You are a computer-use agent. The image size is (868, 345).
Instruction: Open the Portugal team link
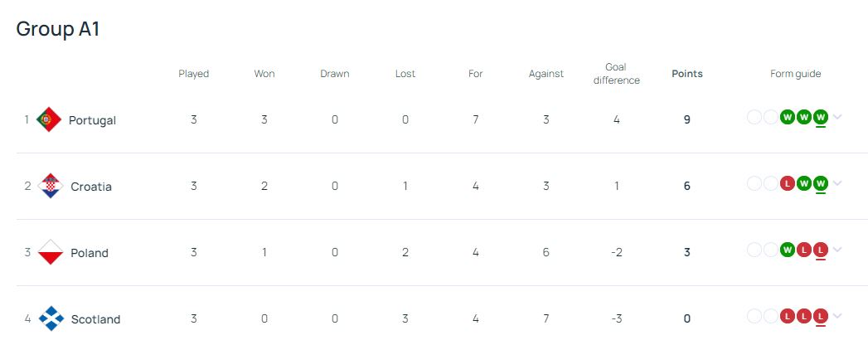(92, 120)
